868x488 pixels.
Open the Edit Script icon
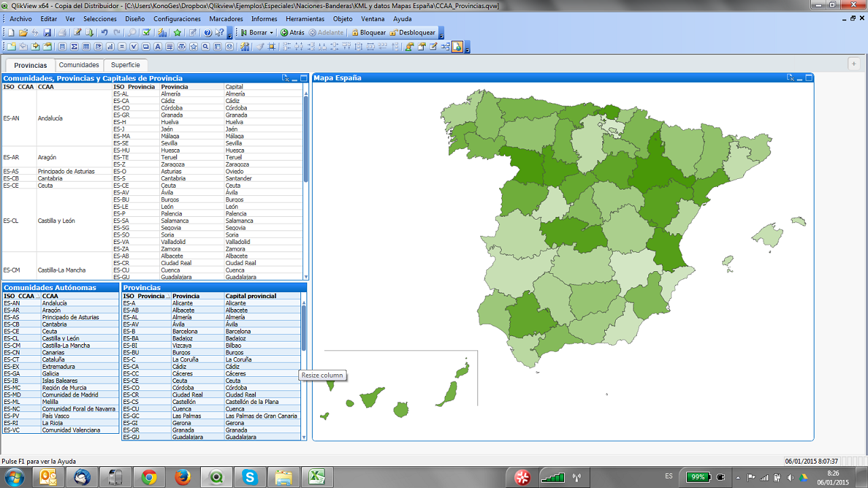click(77, 33)
